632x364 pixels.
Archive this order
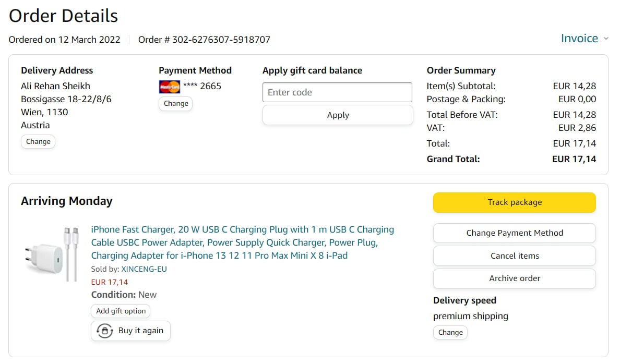pos(514,278)
